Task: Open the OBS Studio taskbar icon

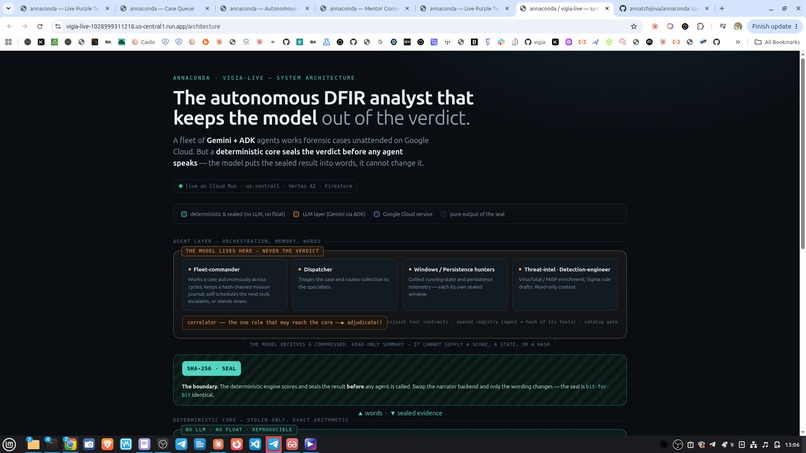Action: click(162, 444)
